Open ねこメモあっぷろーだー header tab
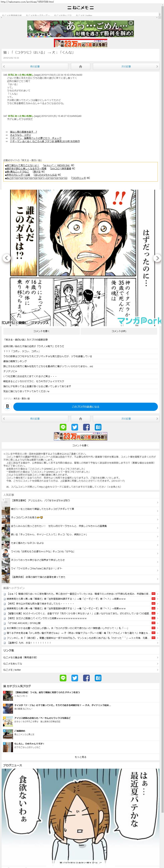The image size is (164, 868). click(38, 15)
